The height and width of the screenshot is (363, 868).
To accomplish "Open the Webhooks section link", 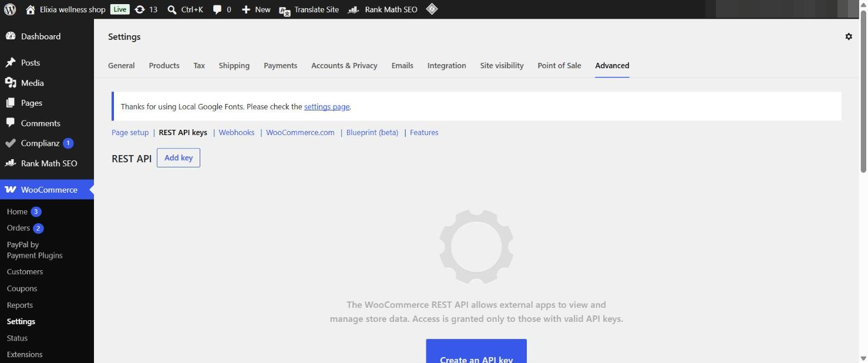I will click(x=236, y=133).
